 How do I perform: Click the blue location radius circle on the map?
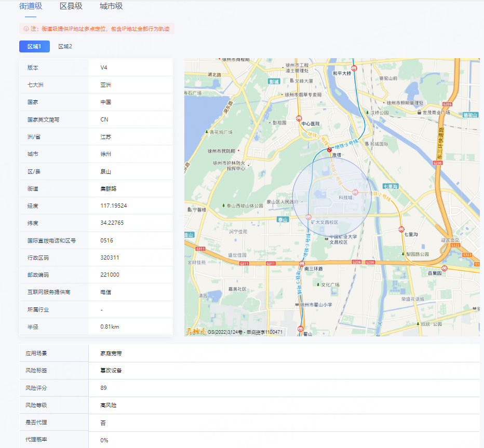click(332, 197)
